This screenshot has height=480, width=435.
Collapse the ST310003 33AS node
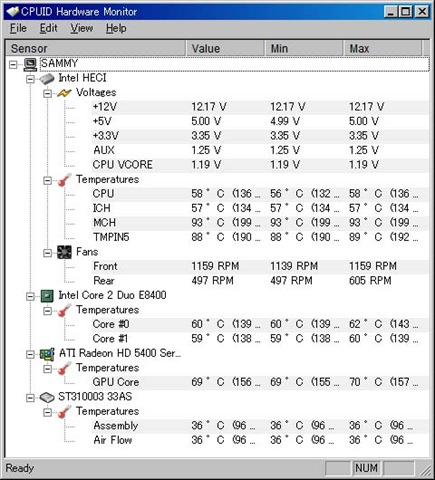[x=30, y=397]
